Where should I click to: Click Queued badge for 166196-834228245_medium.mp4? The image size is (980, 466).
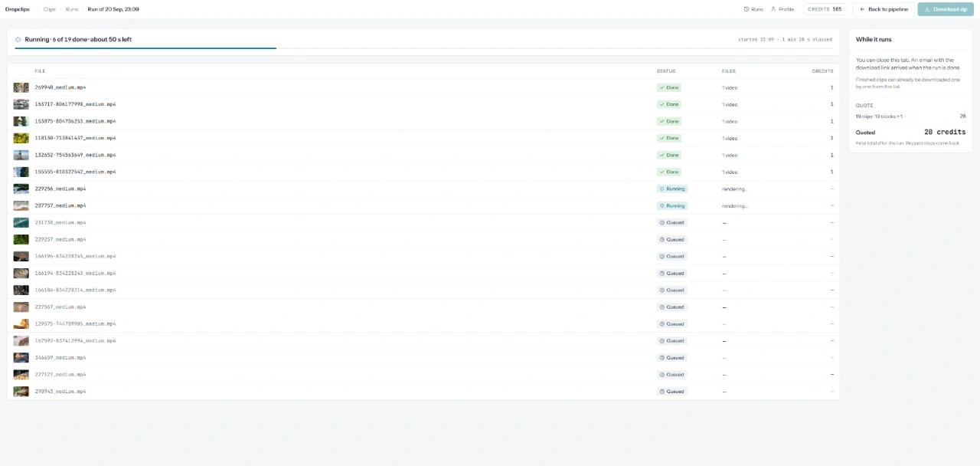672,256
